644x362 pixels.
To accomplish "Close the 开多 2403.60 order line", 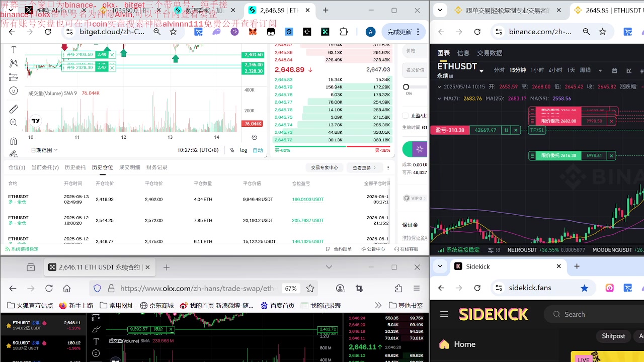I will [x=112, y=54].
